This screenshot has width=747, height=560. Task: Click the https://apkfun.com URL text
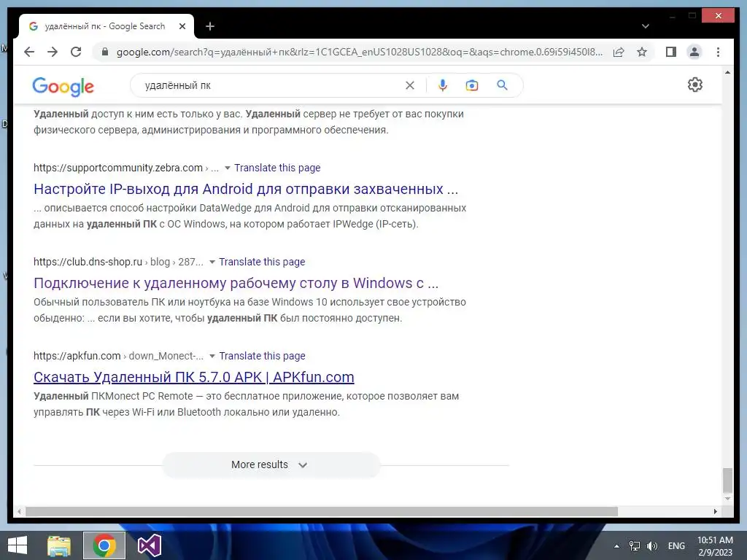[x=77, y=356]
